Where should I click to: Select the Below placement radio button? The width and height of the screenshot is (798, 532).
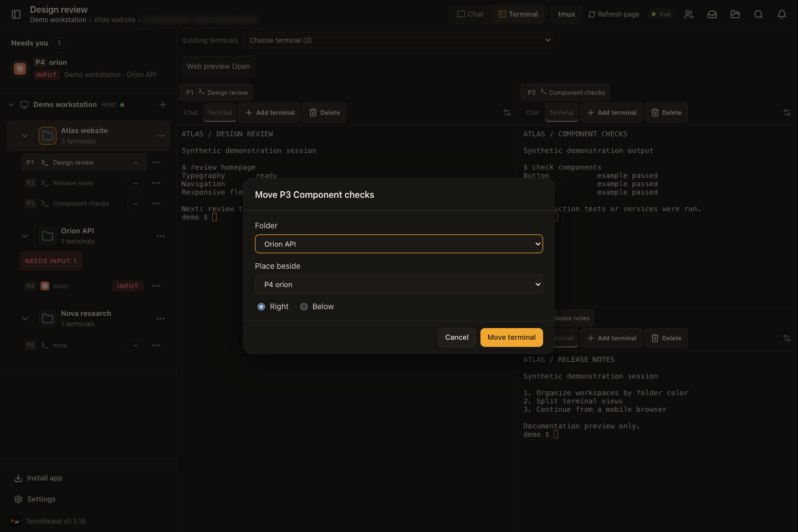coord(304,307)
